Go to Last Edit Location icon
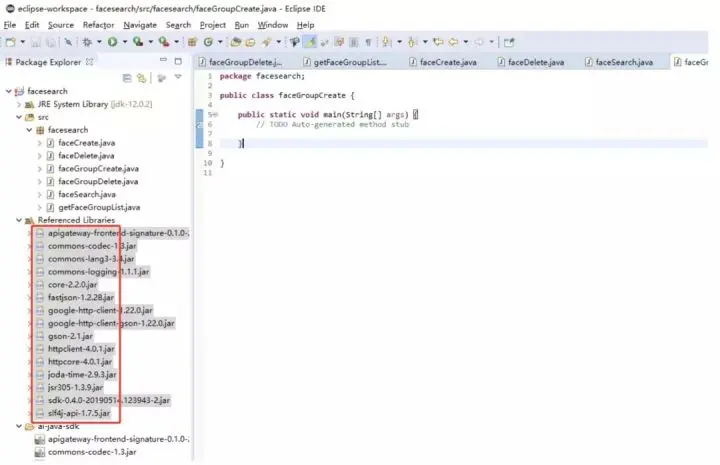Image resolution: width=720 pixels, height=465 pixels. (438, 42)
